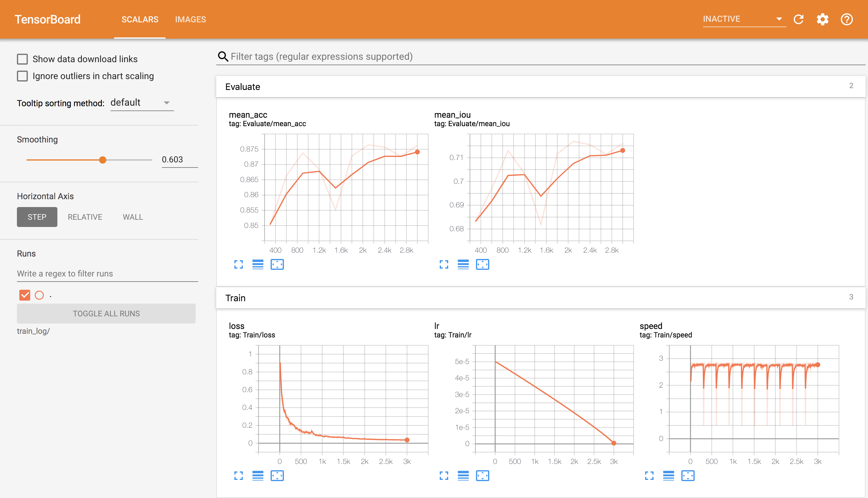Set horizontal axis to WALL

click(133, 217)
